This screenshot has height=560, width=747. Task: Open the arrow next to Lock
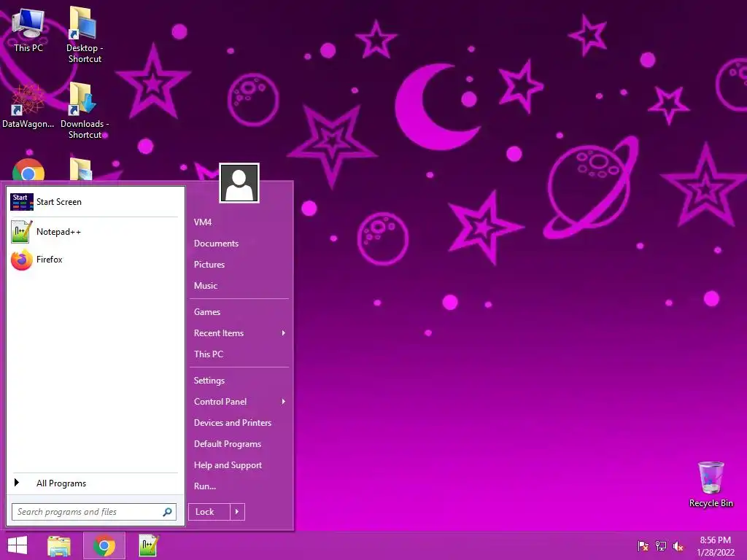tap(237, 512)
